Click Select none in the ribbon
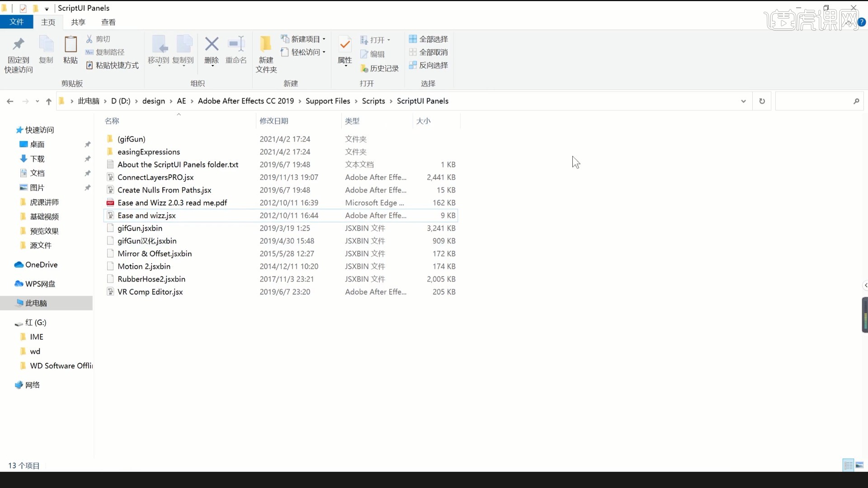This screenshot has width=868, height=488. tap(429, 52)
